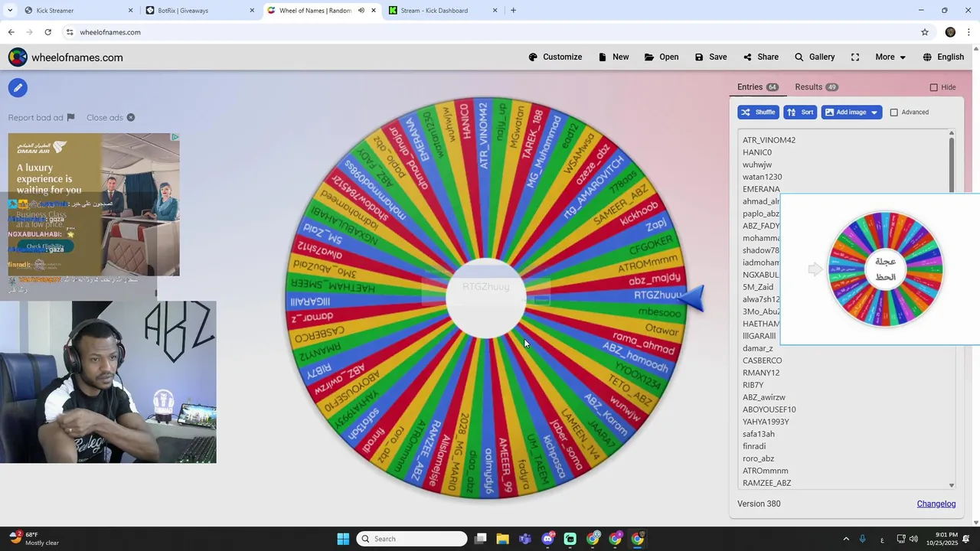Close the Wheel of Names browser tab
This screenshot has width=980, height=551.
(374, 11)
